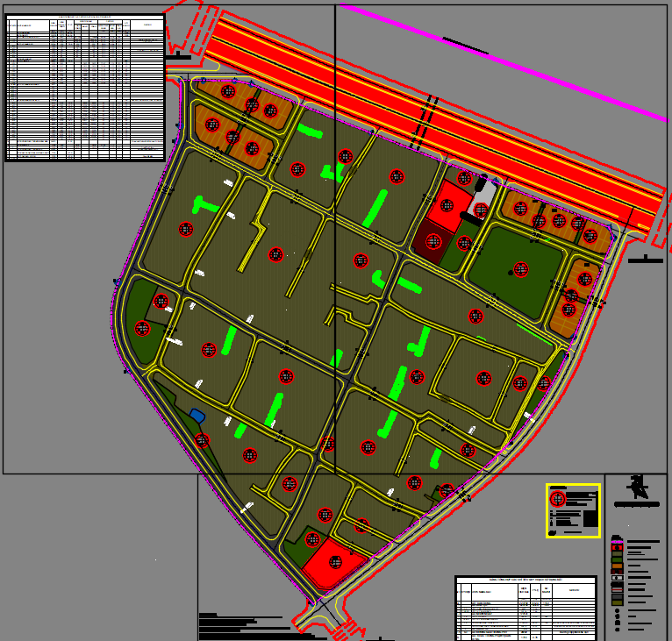
Task: Click the land-use data table at top left
Action: tap(84, 87)
